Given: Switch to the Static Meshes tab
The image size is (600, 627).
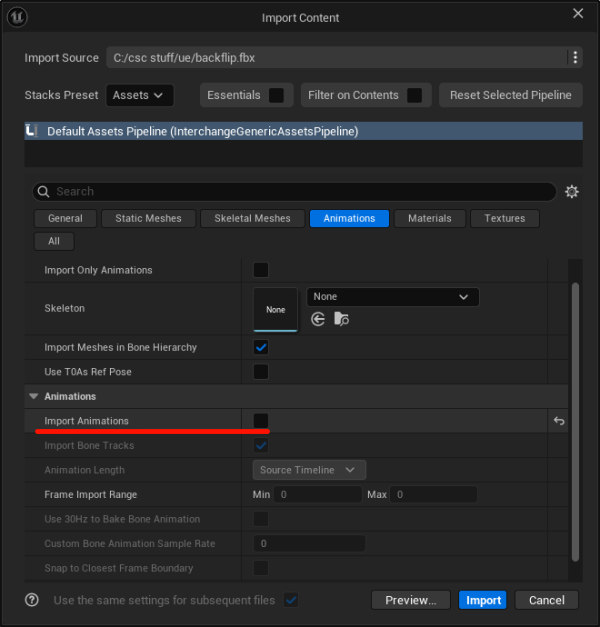Looking at the screenshot, I should (148, 218).
